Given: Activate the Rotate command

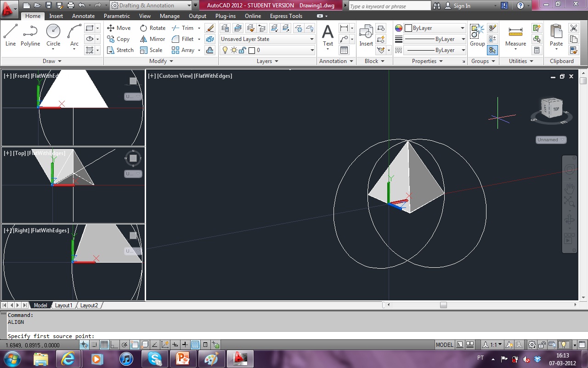Looking at the screenshot, I should (153, 28).
